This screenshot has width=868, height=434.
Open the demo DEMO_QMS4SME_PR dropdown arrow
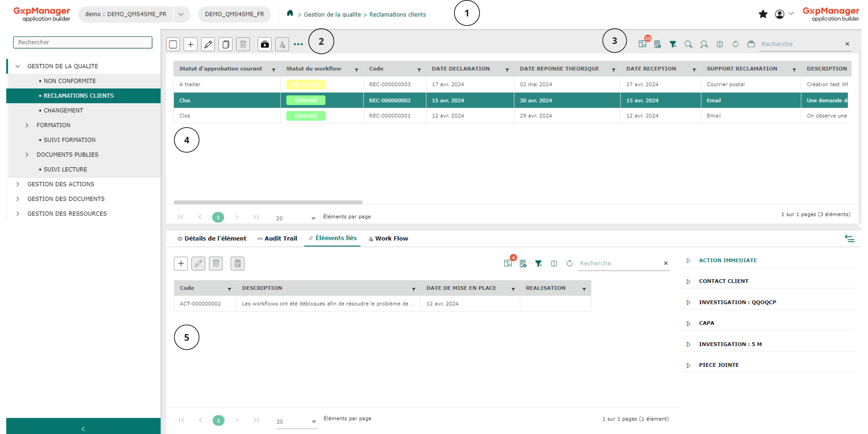pos(181,14)
